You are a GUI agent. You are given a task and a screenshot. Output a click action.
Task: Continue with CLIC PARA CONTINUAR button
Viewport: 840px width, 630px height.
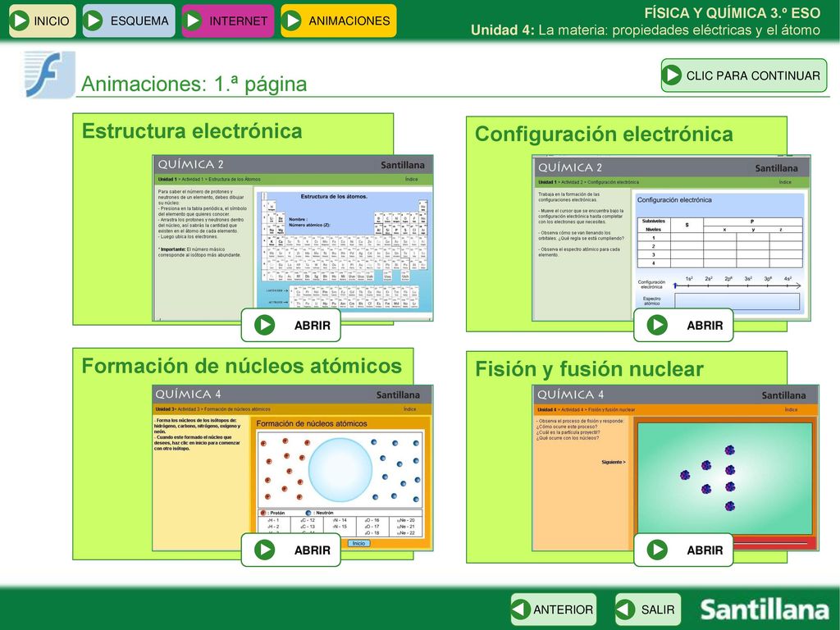point(744,75)
